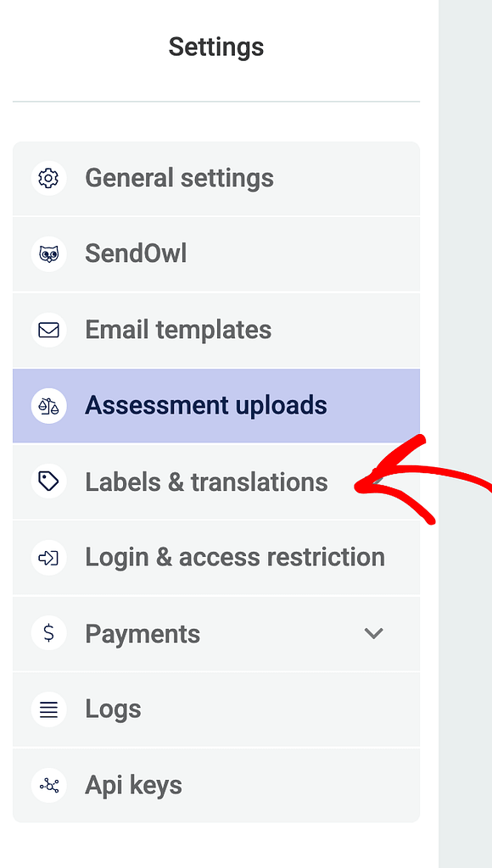Screen dimensions: 492x868
Task: Click the Login & access restriction arrow icon
Action: point(48,558)
